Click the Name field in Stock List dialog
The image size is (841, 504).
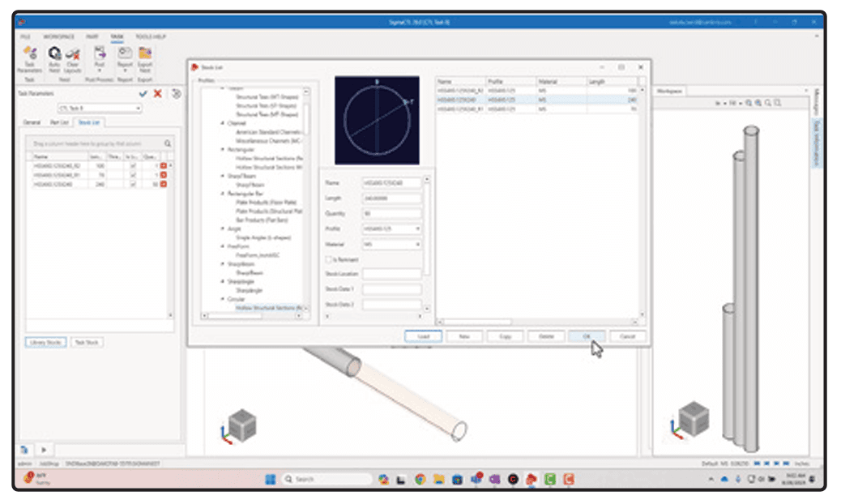[392, 183]
